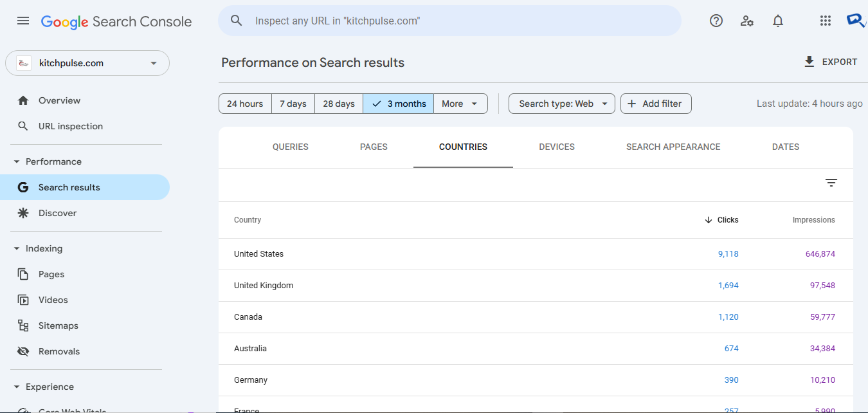The height and width of the screenshot is (413, 868).
Task: Click the Add filter button
Action: [x=656, y=104]
